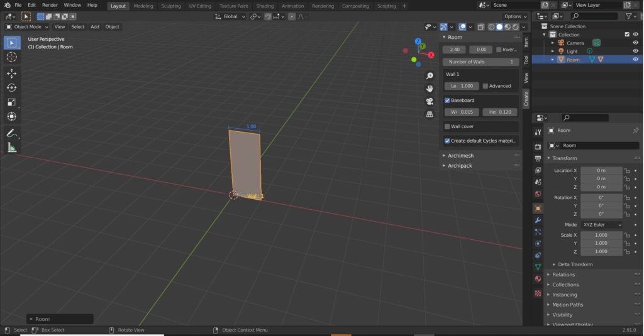The width and height of the screenshot is (644, 336).
Task: Switch to the Modeling workspace tab
Action: coord(143,6)
